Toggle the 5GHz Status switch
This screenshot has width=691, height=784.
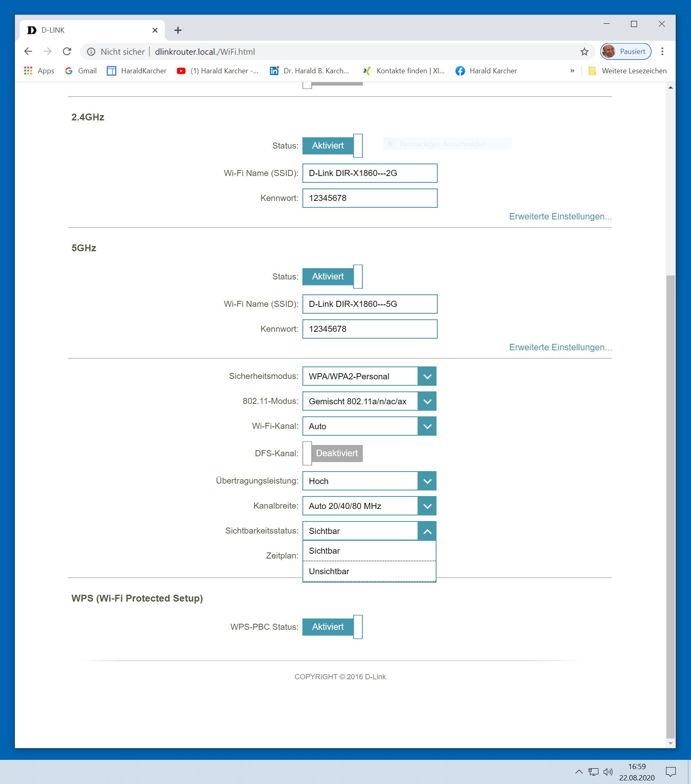coord(333,277)
